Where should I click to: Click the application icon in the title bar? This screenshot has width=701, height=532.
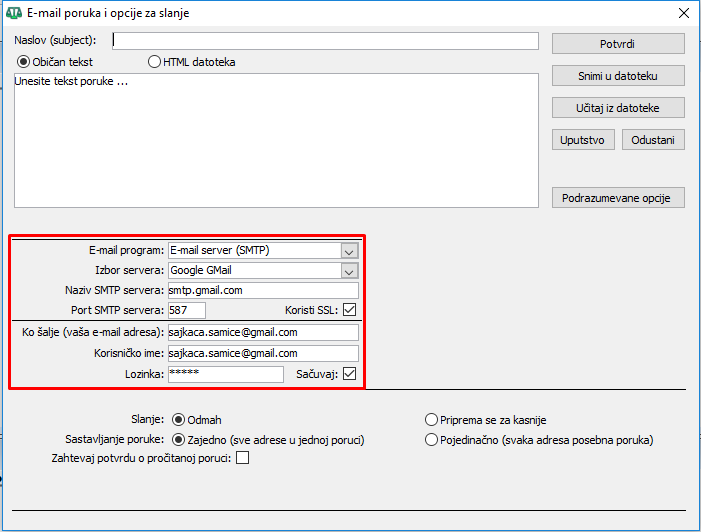13,13
